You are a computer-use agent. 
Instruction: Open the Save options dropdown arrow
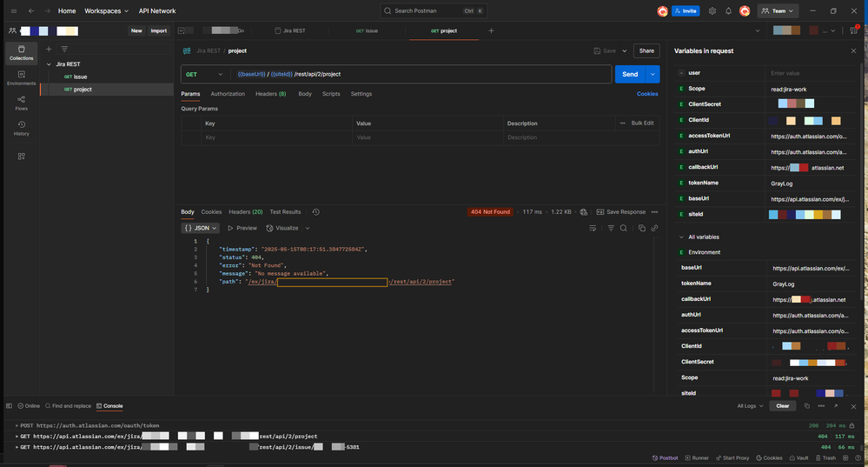pyautogui.click(x=625, y=51)
